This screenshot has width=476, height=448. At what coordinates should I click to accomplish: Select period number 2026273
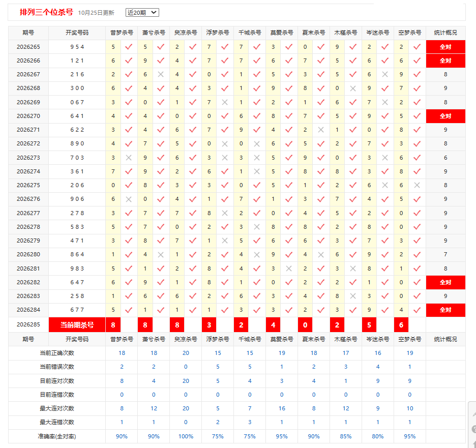coord(28,158)
